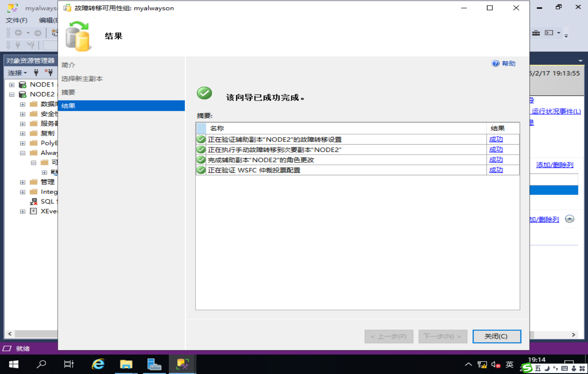This screenshot has width=588, height=374.
Task: Open the command window dropdown arrow in the toolbar
Action: click(559, 33)
